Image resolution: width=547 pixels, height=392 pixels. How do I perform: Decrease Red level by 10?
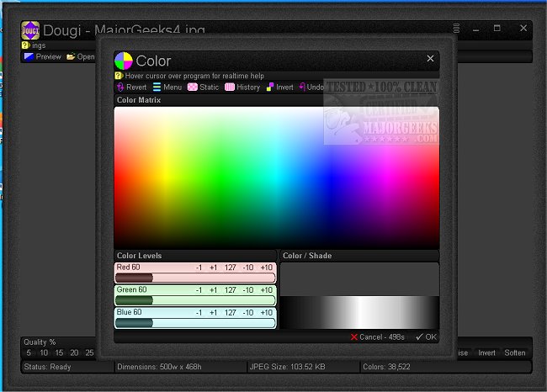(248, 268)
